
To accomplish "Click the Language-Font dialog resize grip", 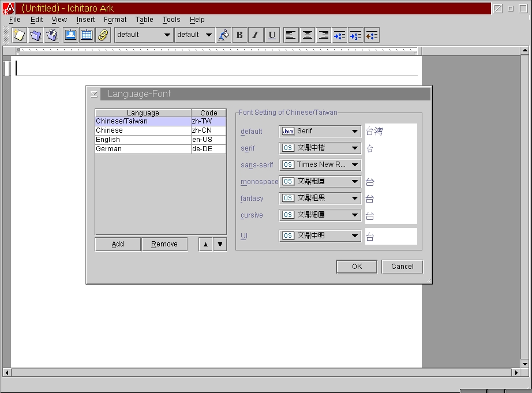I will coord(429,280).
